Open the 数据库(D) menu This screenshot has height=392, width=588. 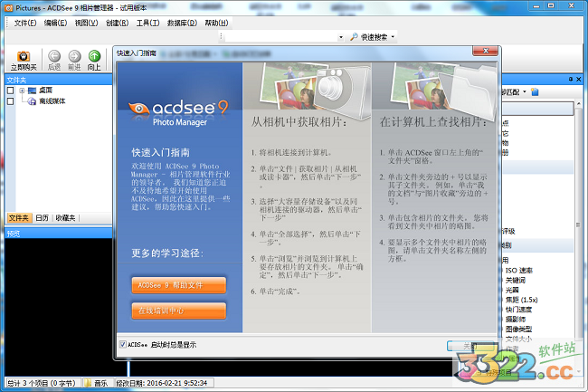tap(182, 24)
